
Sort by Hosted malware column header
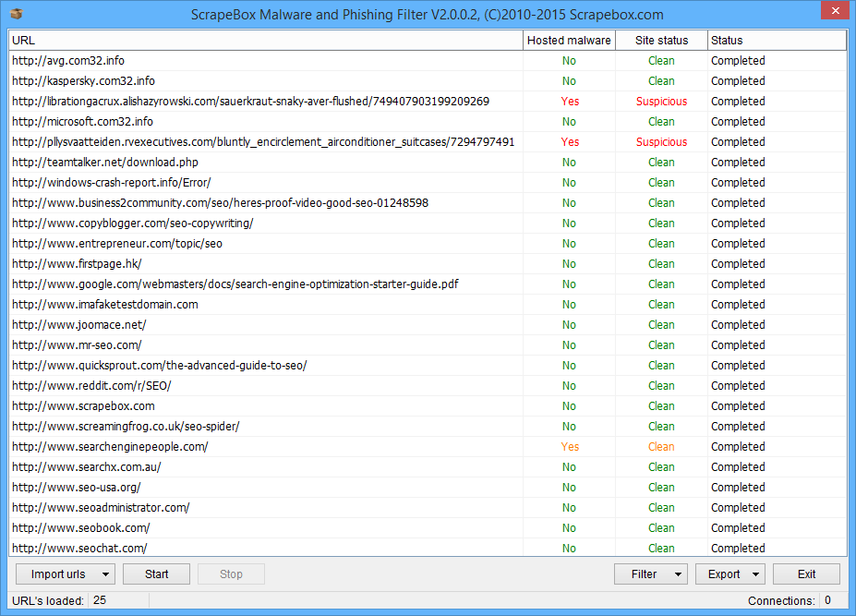point(569,41)
